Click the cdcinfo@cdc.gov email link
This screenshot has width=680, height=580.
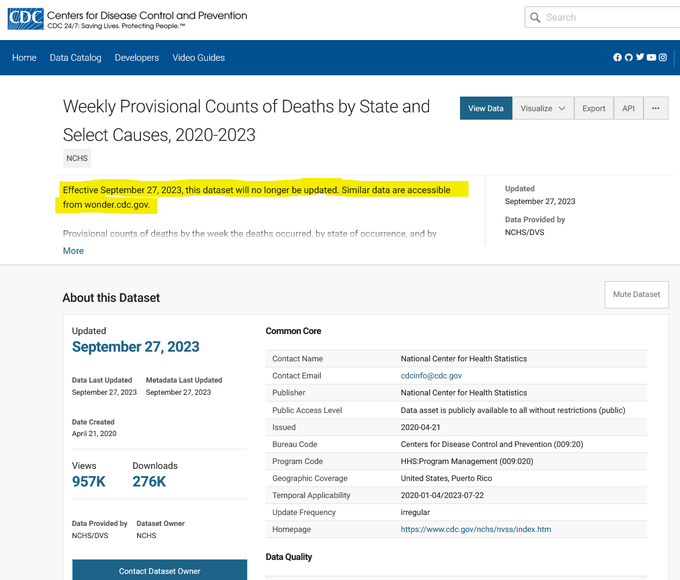[431, 376]
